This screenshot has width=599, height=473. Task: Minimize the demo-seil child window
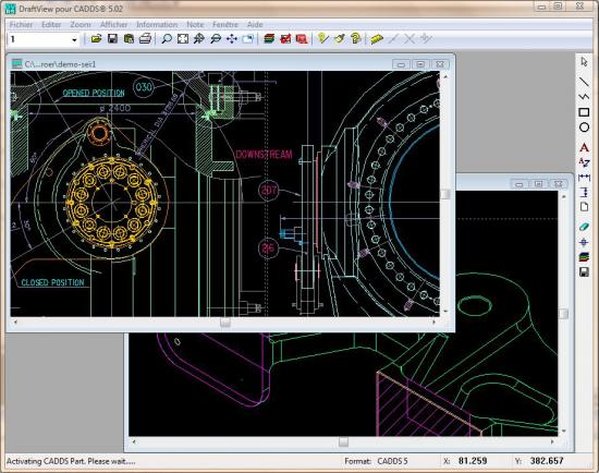pos(401,64)
